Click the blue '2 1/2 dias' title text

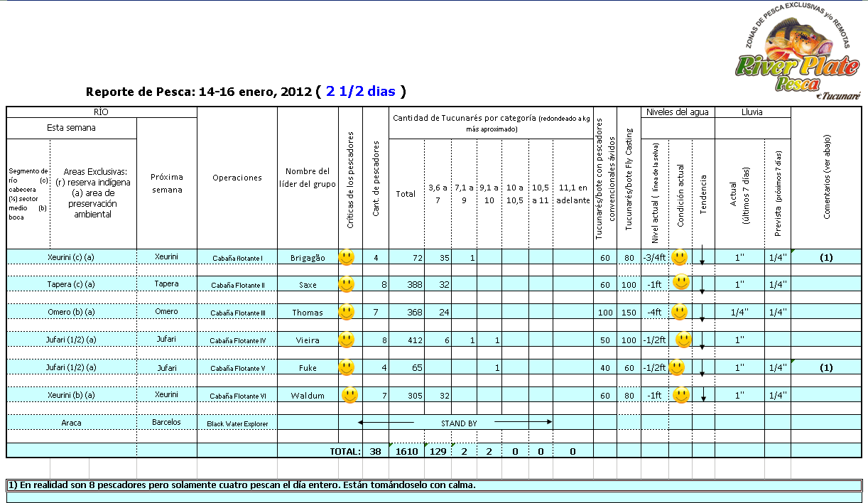click(x=361, y=92)
